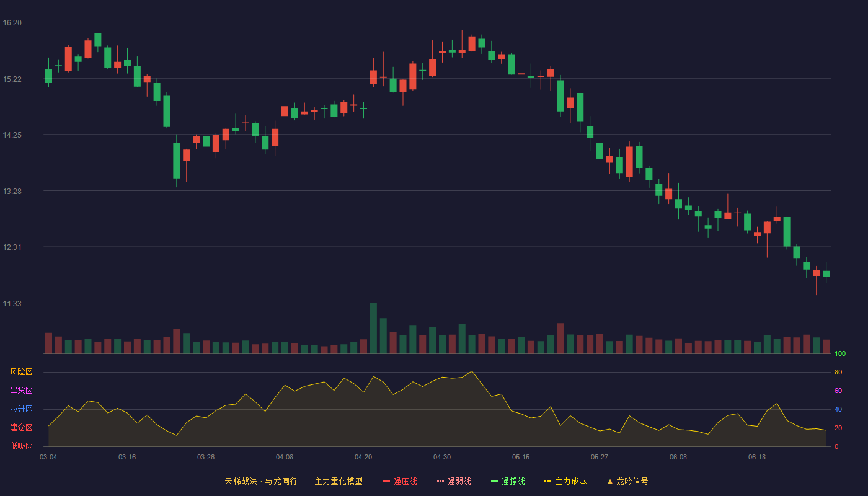Screen dimensions: 868x496
Task: Select the 拉升区 zone label
Action: 21,409
